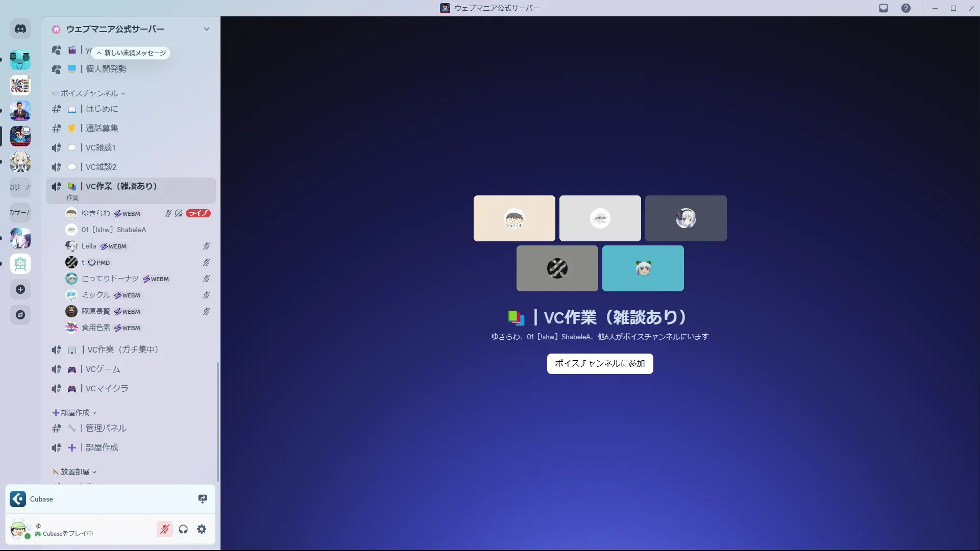Click the channel list scrollbar
Image resolution: width=980 pixels, height=551 pixels.
pyautogui.click(x=218, y=421)
